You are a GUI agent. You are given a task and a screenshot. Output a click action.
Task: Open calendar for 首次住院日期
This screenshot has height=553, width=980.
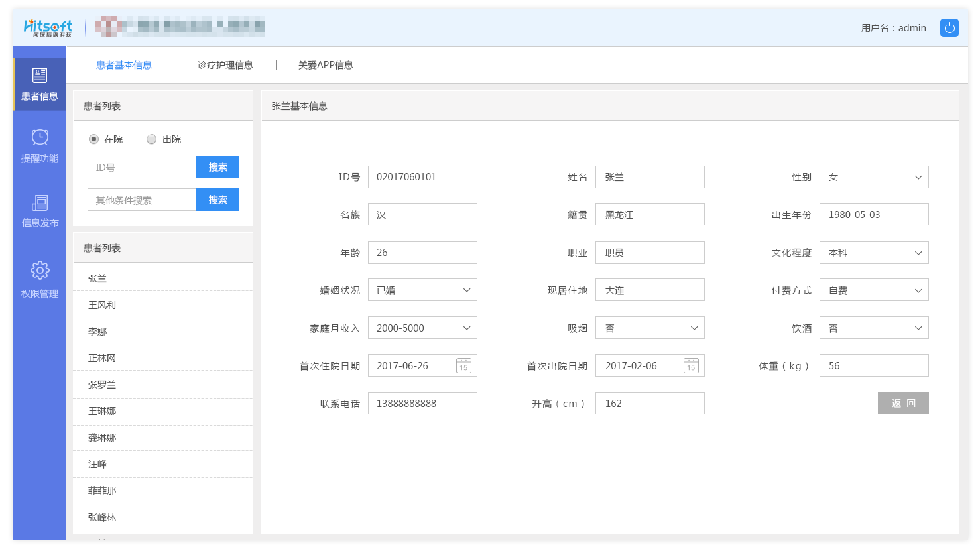click(463, 365)
